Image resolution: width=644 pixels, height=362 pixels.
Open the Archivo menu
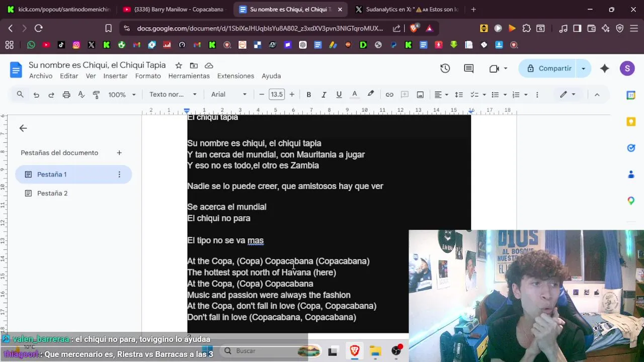[x=41, y=76]
